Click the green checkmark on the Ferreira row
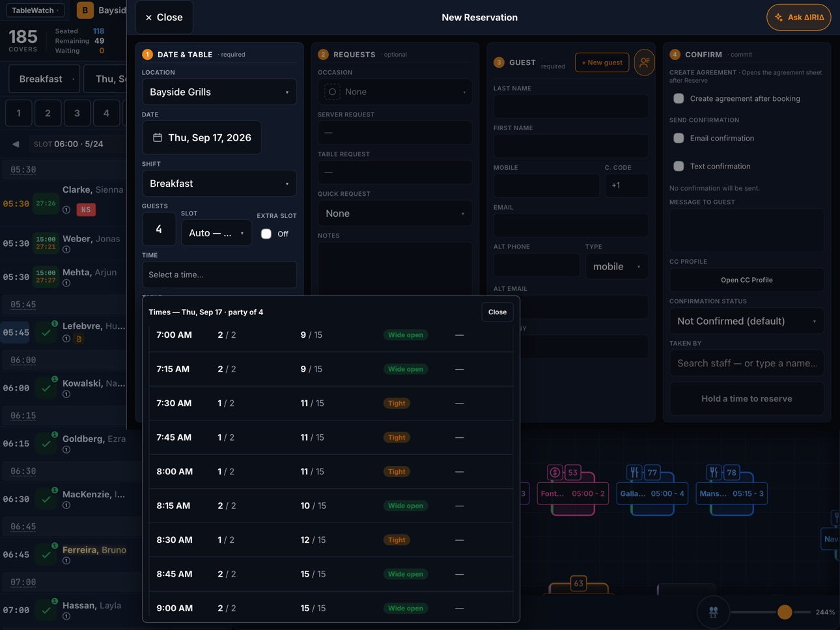This screenshot has width=840, height=630. click(x=46, y=555)
